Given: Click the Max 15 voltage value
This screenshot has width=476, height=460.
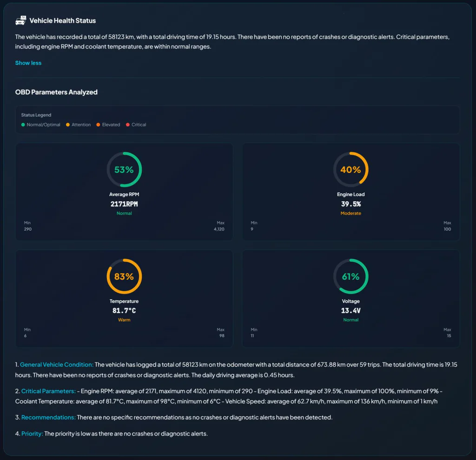Looking at the screenshot, I should tap(449, 335).
